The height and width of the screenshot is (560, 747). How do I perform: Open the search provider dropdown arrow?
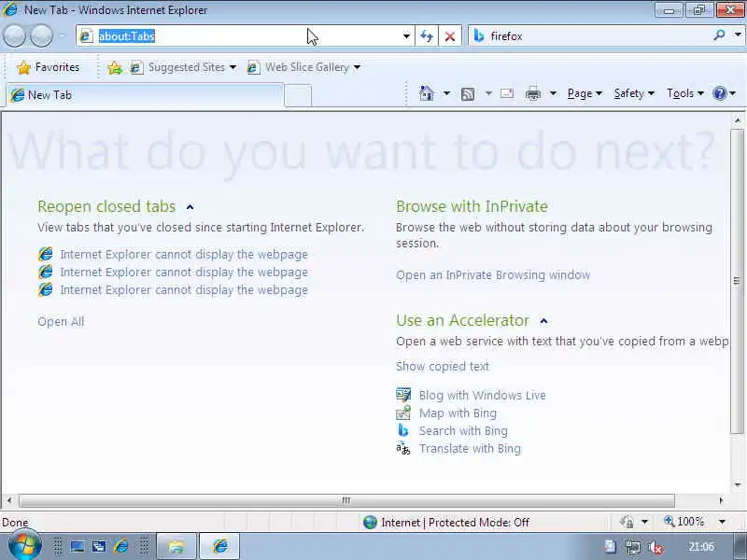tap(738, 35)
